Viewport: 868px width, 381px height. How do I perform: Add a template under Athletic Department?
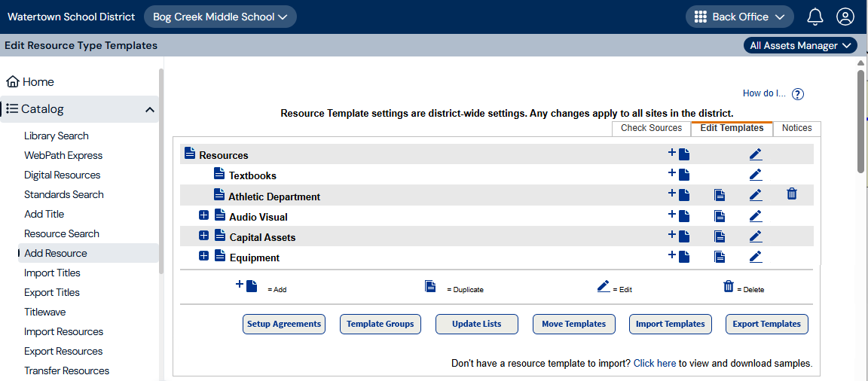pyautogui.click(x=679, y=195)
